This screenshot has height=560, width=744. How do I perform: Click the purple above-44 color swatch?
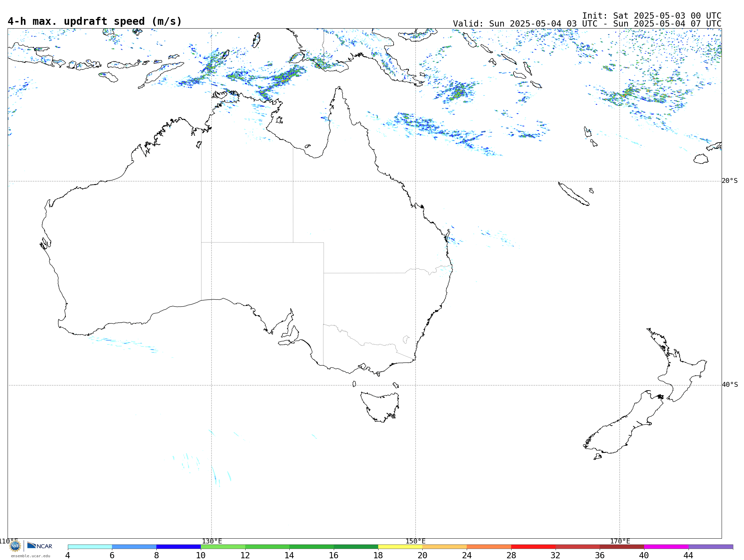(711, 547)
